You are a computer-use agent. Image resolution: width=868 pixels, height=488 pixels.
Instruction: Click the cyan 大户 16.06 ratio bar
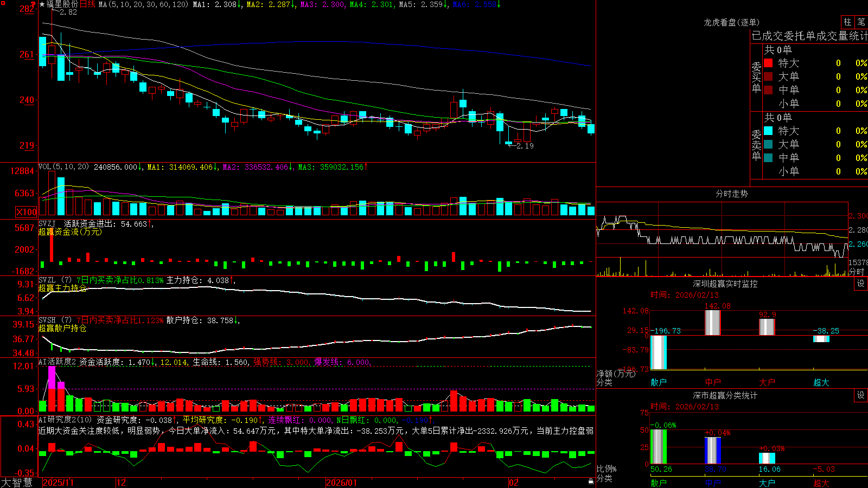[x=767, y=458]
